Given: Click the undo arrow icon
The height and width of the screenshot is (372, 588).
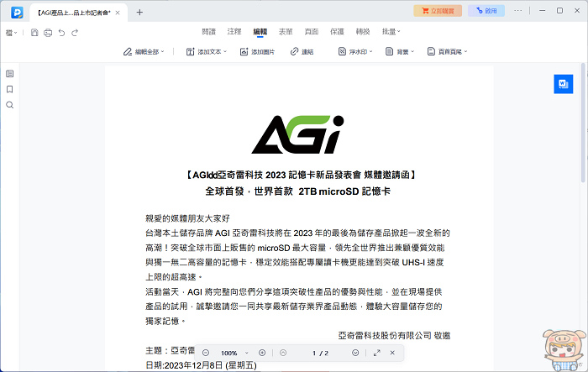Looking at the screenshot, I should tap(61, 33).
